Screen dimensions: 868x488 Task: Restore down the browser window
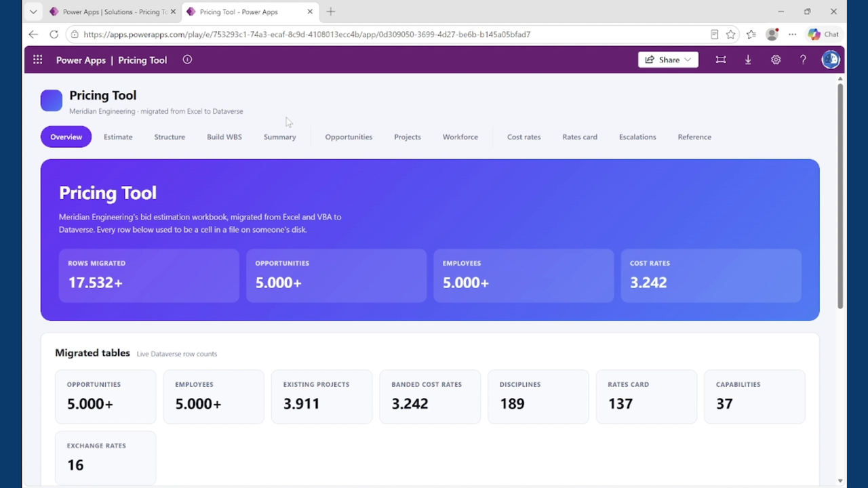pyautogui.click(x=807, y=12)
